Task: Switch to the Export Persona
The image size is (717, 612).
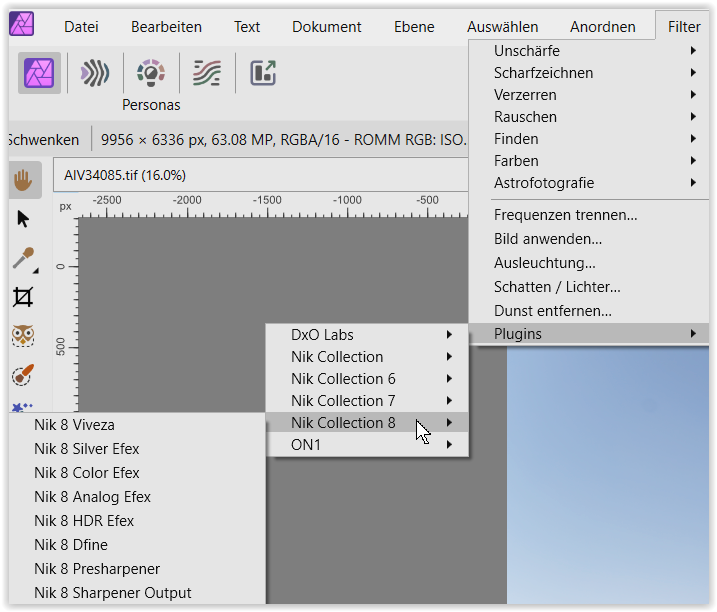Action: 263,73
